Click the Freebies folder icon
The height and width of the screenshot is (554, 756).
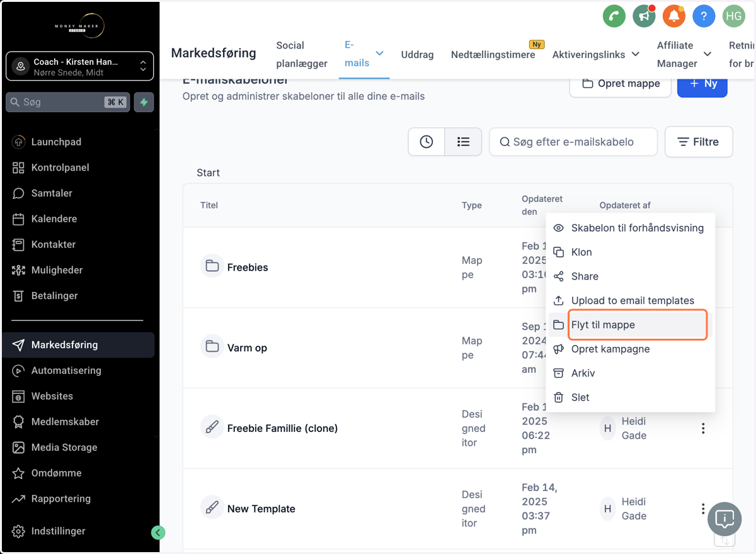point(212,266)
